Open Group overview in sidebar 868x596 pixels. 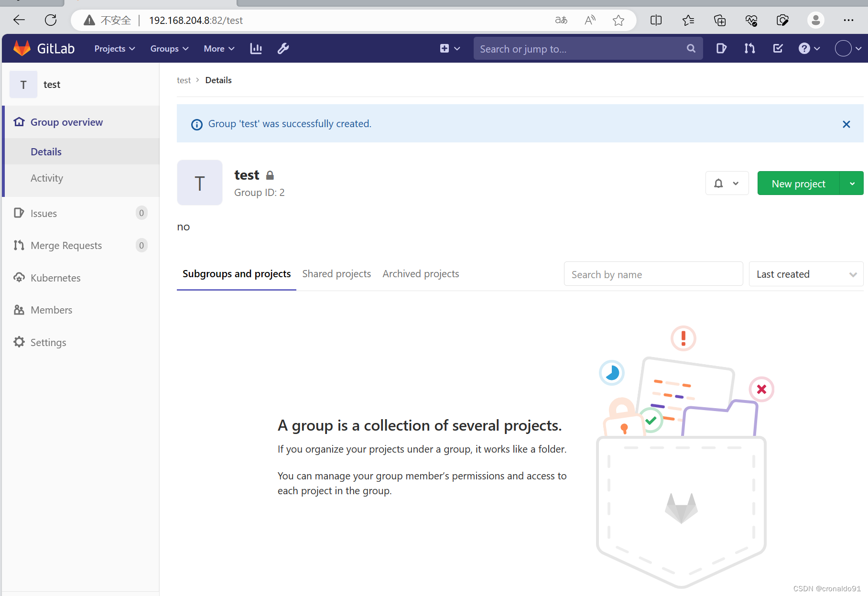pos(81,122)
